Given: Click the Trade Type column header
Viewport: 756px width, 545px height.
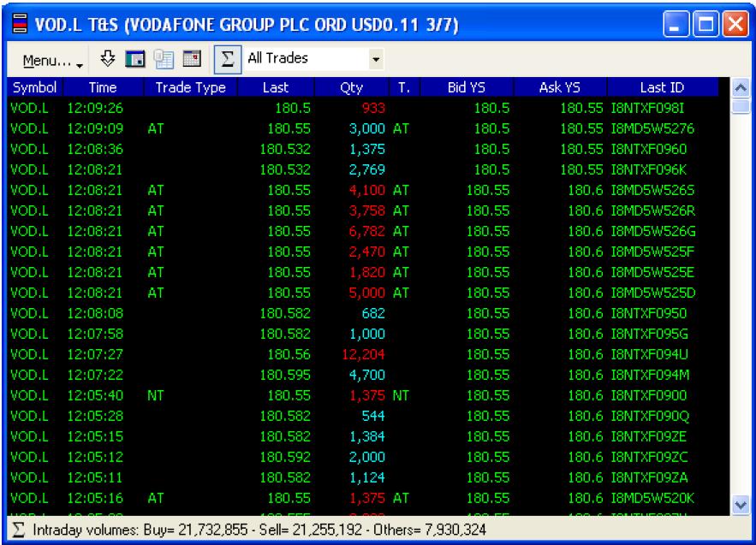Looking at the screenshot, I should [190, 87].
